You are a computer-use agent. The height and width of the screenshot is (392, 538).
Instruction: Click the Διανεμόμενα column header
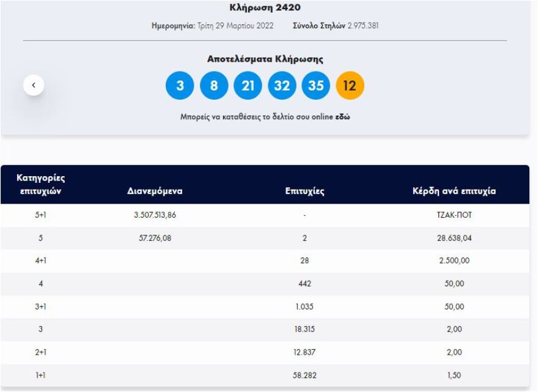(x=155, y=191)
